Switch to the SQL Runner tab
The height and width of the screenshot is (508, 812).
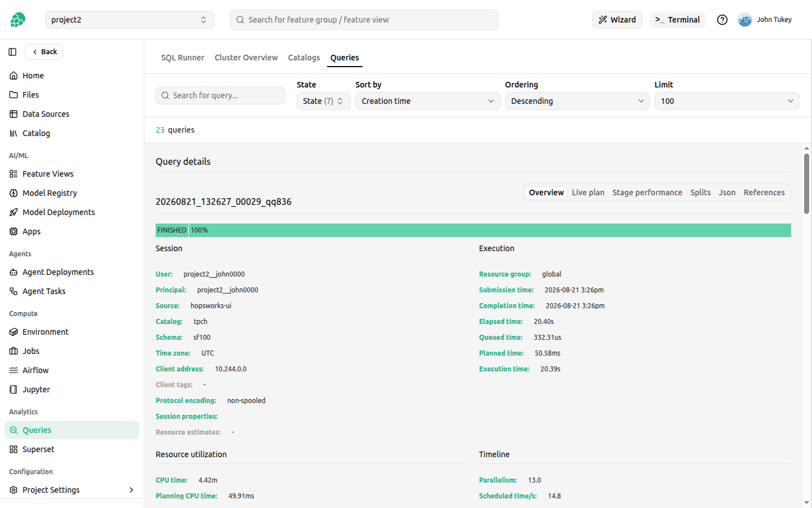point(183,58)
